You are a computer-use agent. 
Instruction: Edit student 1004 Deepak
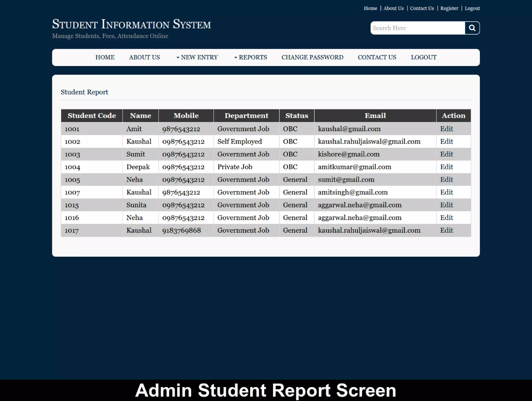point(447,167)
